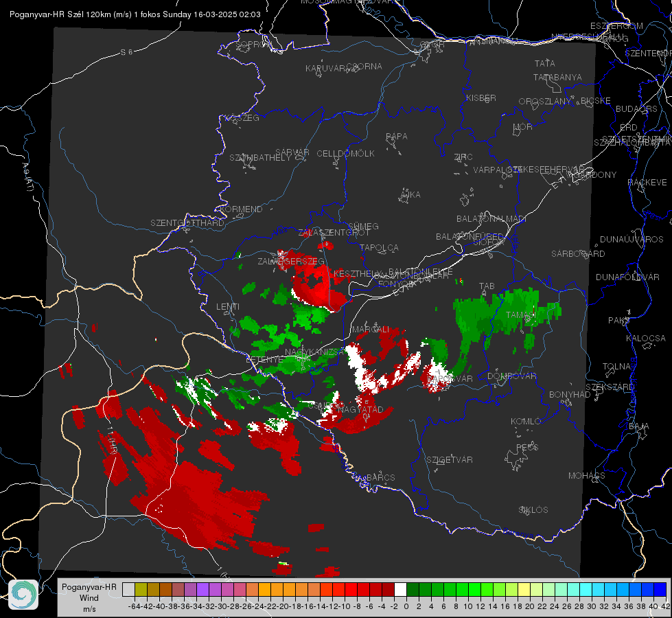Select the SZENTGOTTHARD label

click(x=187, y=223)
